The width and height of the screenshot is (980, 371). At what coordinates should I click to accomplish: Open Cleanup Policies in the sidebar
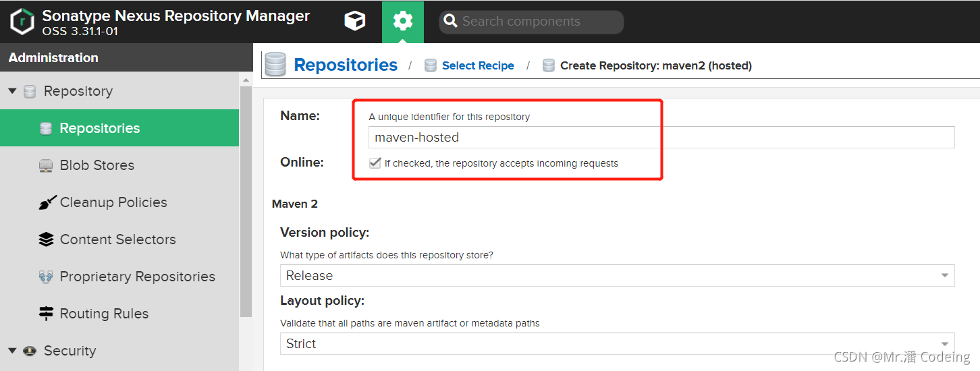[119, 202]
